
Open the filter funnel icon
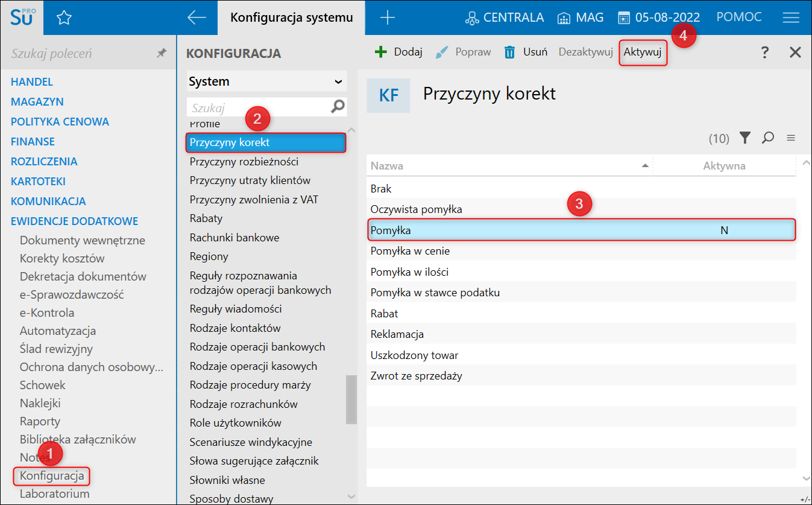pyautogui.click(x=745, y=138)
